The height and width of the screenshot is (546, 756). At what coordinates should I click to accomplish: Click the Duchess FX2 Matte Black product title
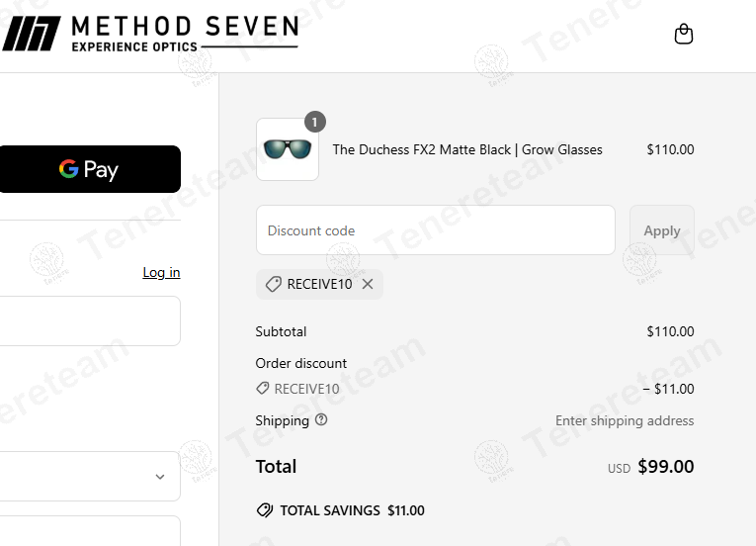(x=467, y=149)
